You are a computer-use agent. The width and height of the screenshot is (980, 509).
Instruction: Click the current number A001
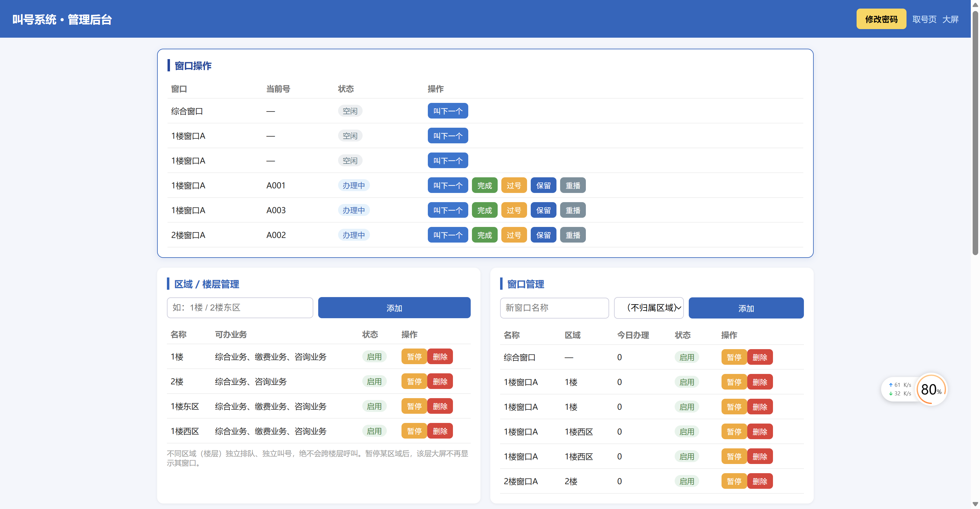click(x=276, y=185)
